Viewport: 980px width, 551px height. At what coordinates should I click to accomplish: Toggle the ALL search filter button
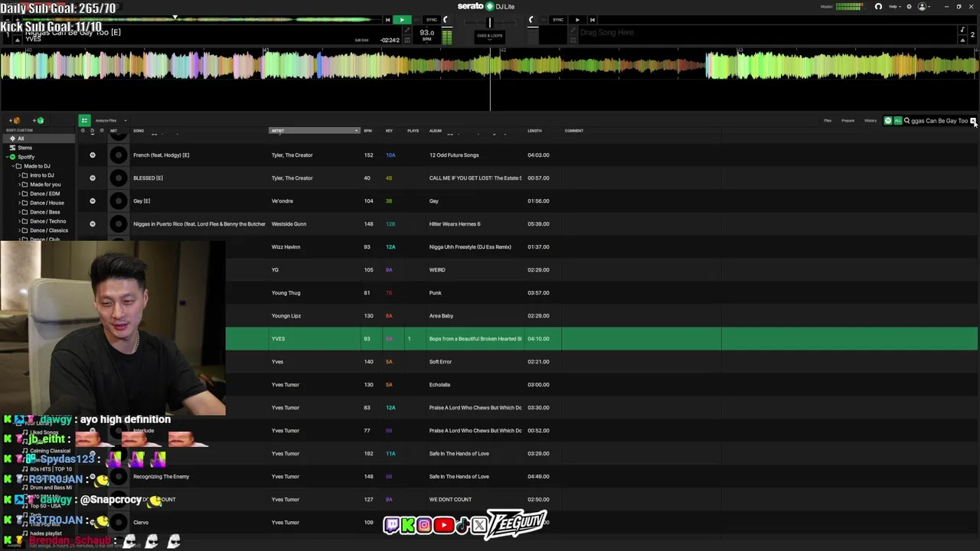(897, 120)
